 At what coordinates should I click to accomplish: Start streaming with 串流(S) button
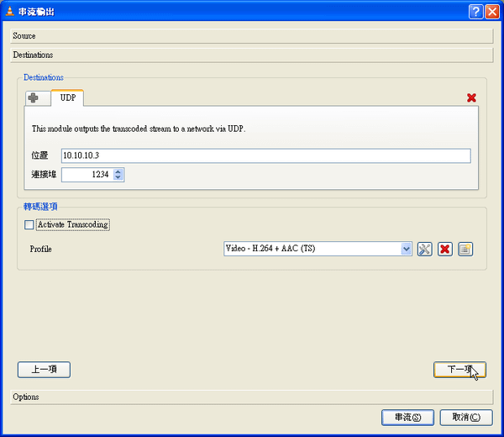coord(407,418)
